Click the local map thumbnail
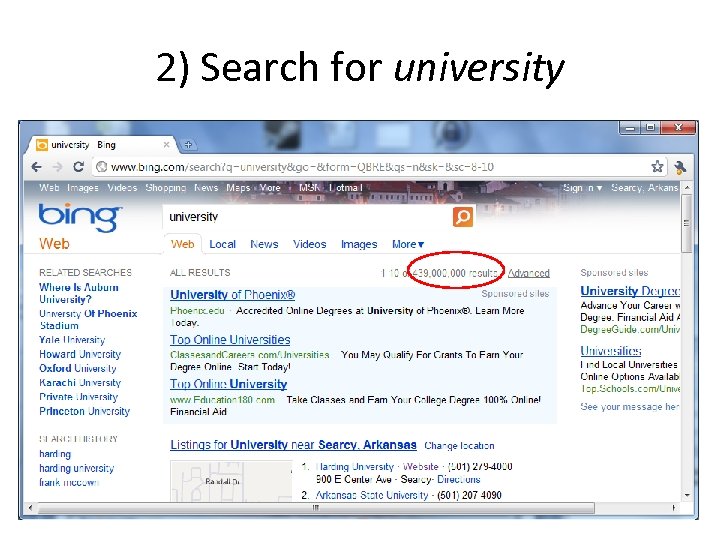 (x=231, y=481)
